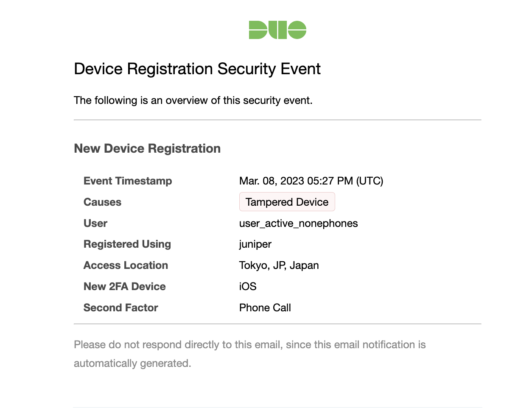Select the Tokyo, JP, Japan location

pos(279,265)
